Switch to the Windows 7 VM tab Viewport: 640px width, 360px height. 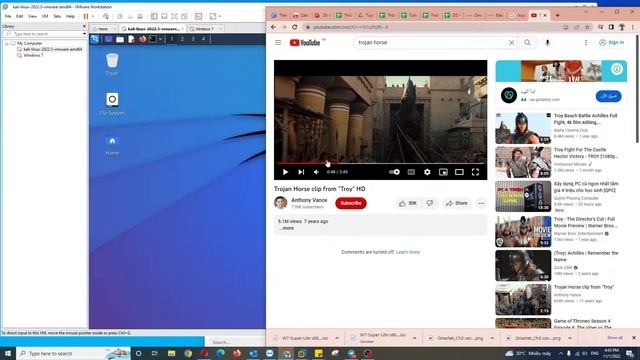pyautogui.click(x=204, y=29)
